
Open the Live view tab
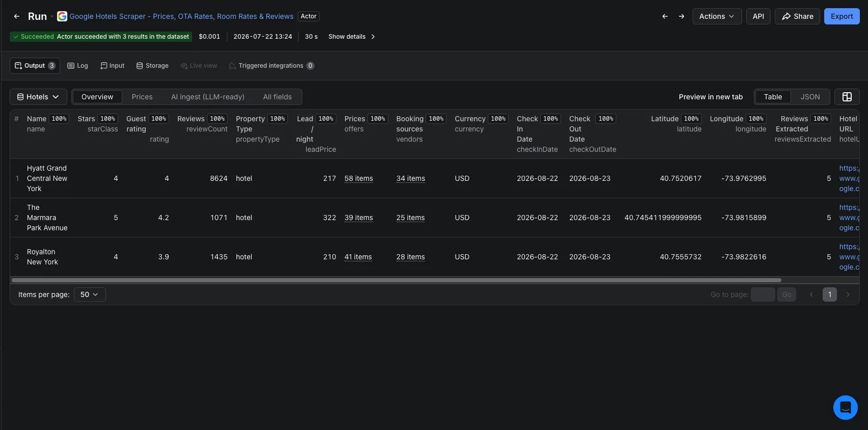point(199,66)
